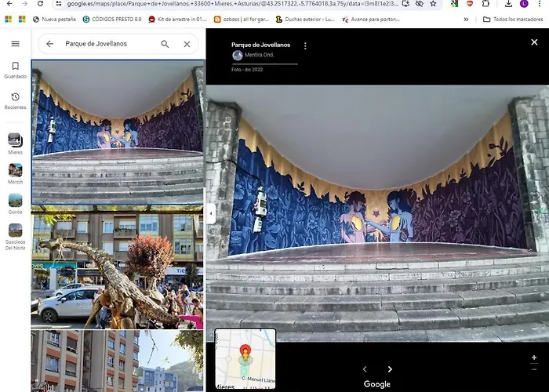
Task: Select the dragon sculpture photo thumbnail
Action: point(118,267)
